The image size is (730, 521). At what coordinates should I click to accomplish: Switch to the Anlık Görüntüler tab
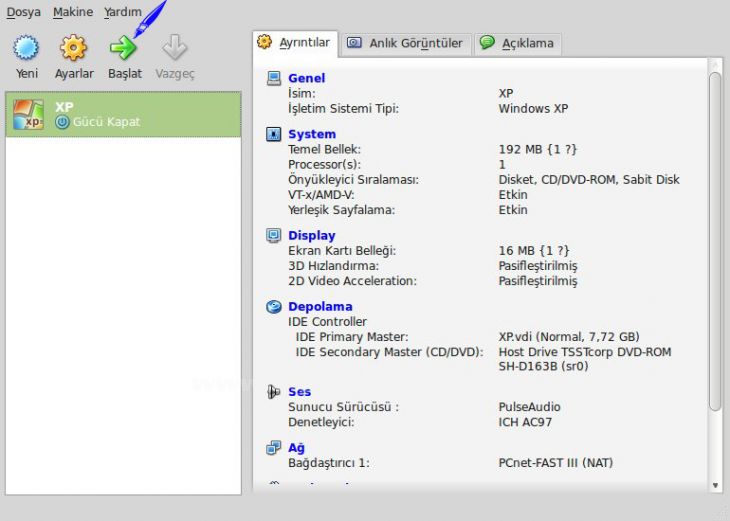point(406,44)
